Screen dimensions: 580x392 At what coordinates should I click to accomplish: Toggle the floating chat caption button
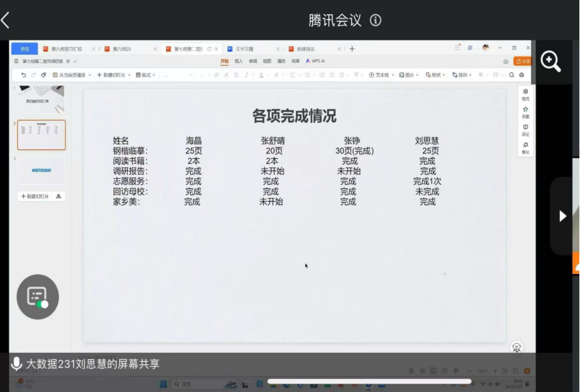[37, 297]
